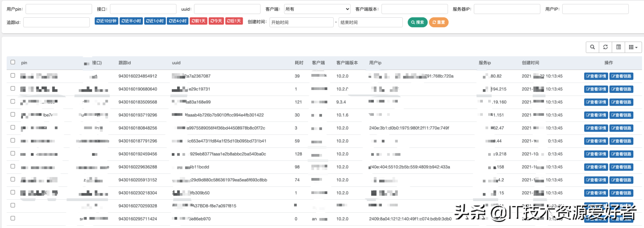Viewport: 644px width, 228px height.
Task: Click 查看详情 for row 9430160193719296
Action: [x=596, y=115]
